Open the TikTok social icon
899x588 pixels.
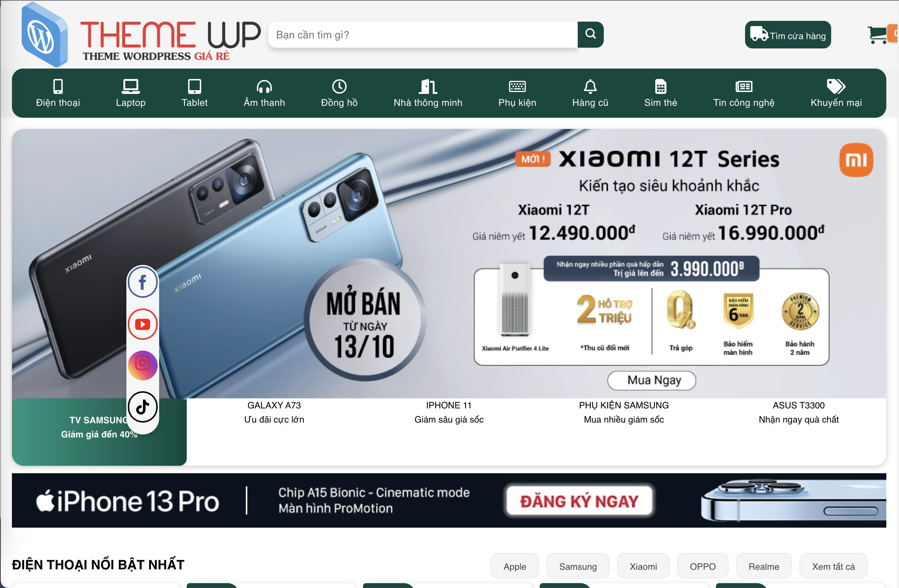(x=142, y=407)
